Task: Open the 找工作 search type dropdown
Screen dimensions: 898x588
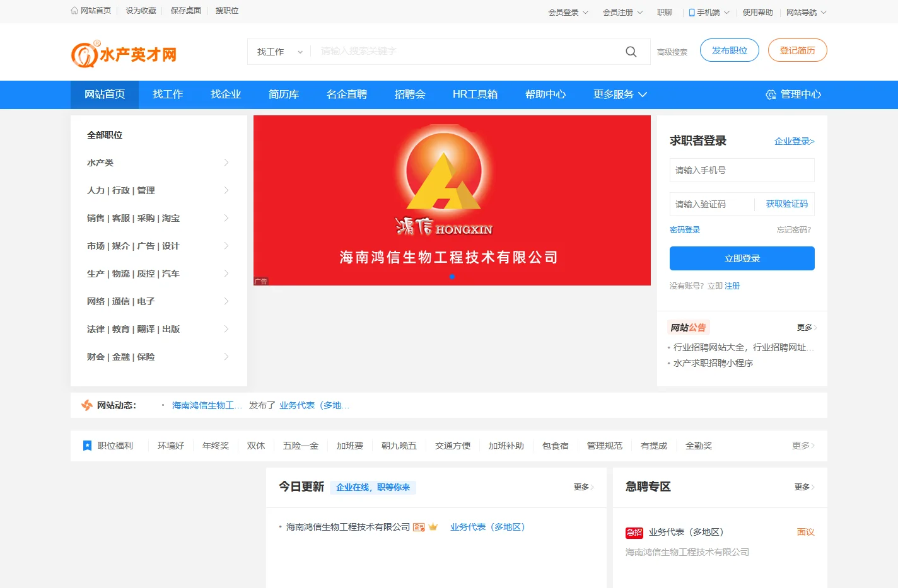Action: tap(279, 52)
